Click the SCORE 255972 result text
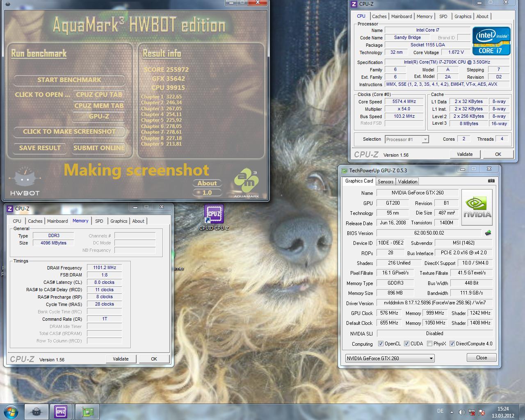The height and width of the screenshot is (420, 525). click(x=166, y=70)
